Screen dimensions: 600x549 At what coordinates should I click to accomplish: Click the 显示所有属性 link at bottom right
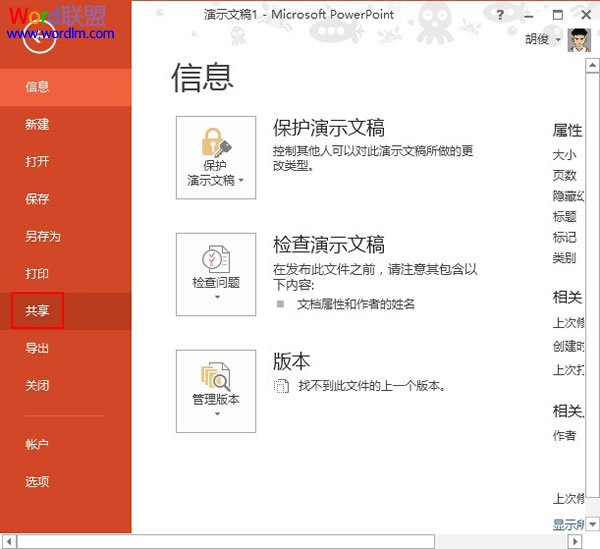coord(568,525)
